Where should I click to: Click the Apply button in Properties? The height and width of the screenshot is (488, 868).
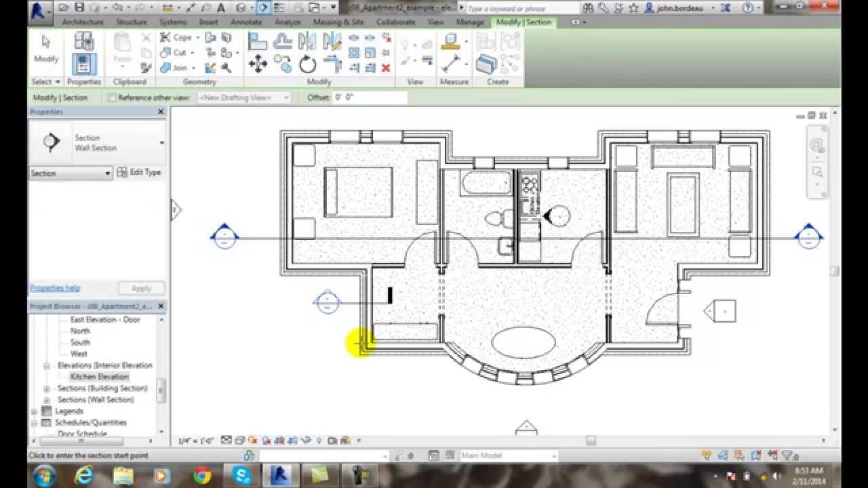pyautogui.click(x=141, y=288)
